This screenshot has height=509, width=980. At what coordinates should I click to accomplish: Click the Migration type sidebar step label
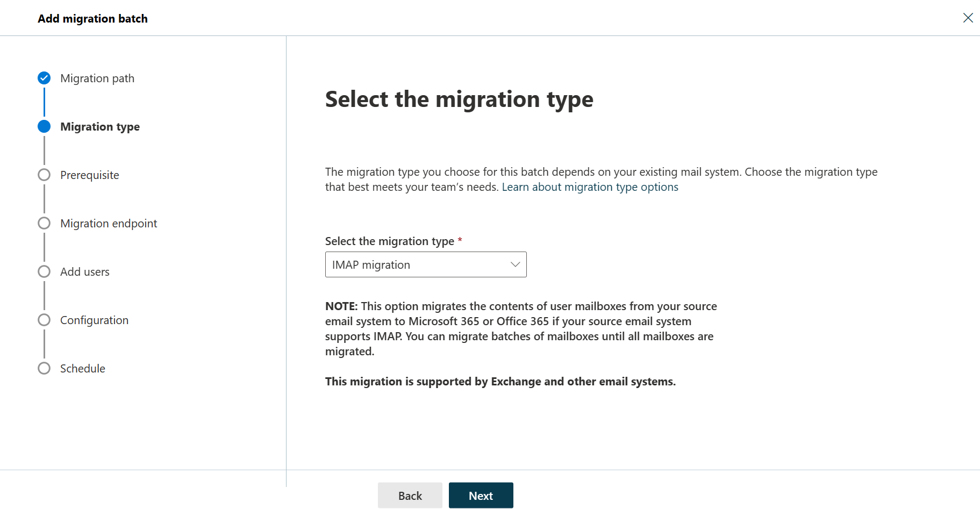pos(100,126)
